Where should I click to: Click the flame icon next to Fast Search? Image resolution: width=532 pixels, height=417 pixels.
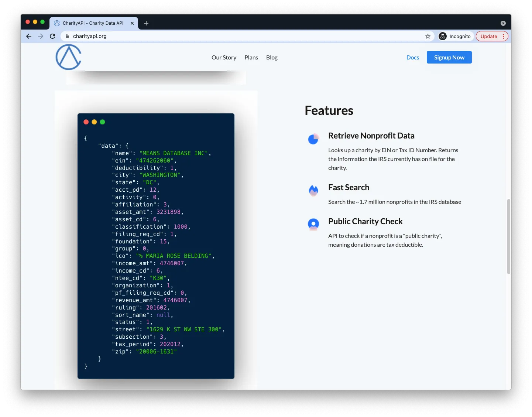[313, 191]
